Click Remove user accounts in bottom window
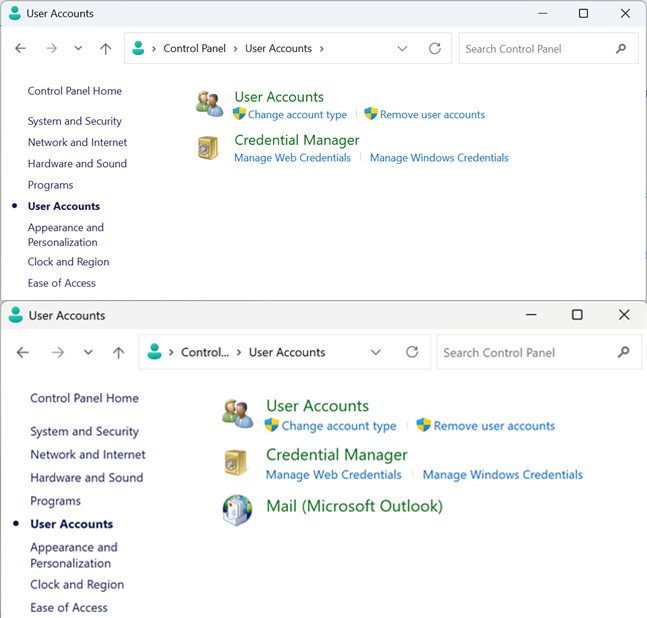Viewport: 647px width, 618px height. click(x=494, y=426)
